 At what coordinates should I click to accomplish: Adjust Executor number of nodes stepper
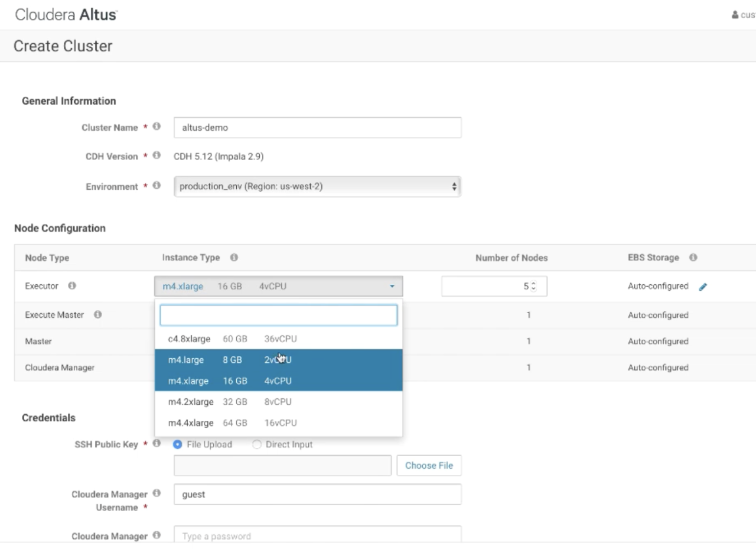pyautogui.click(x=534, y=286)
